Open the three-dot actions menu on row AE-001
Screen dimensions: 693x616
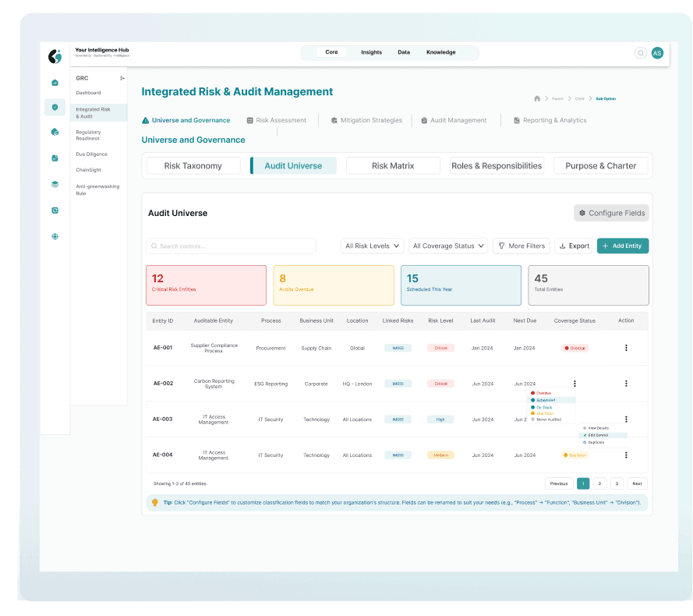[x=626, y=348]
